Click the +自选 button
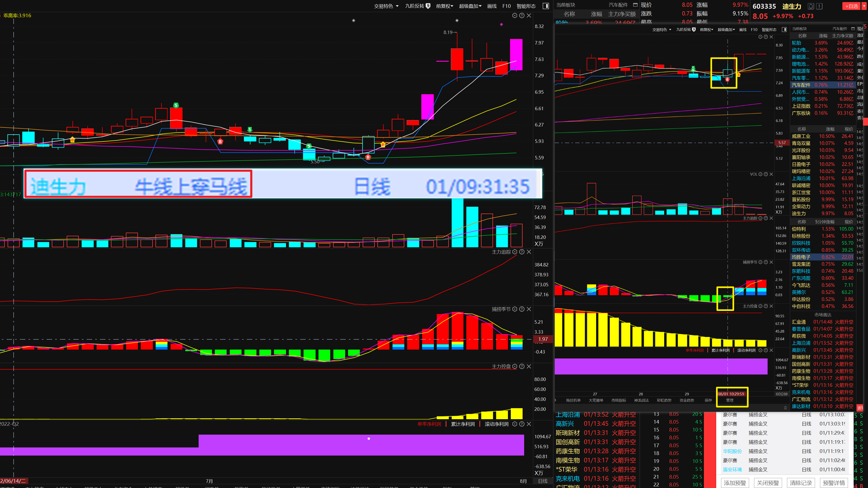The image size is (868, 488). [x=851, y=6]
